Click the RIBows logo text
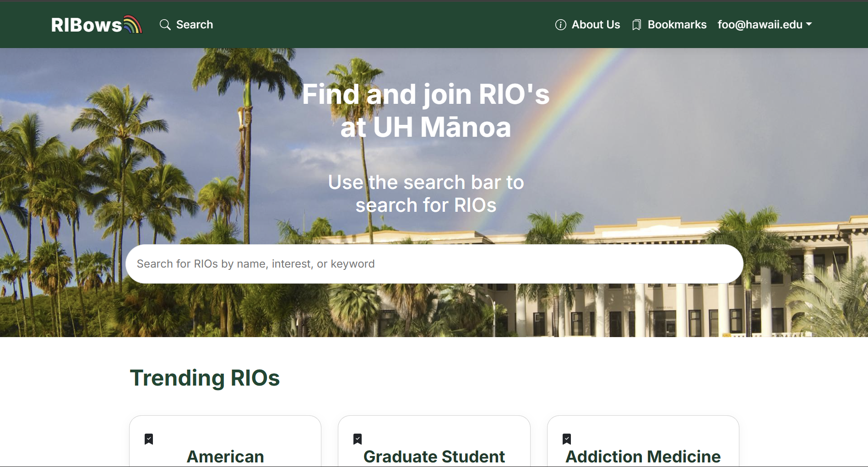 [x=86, y=25]
